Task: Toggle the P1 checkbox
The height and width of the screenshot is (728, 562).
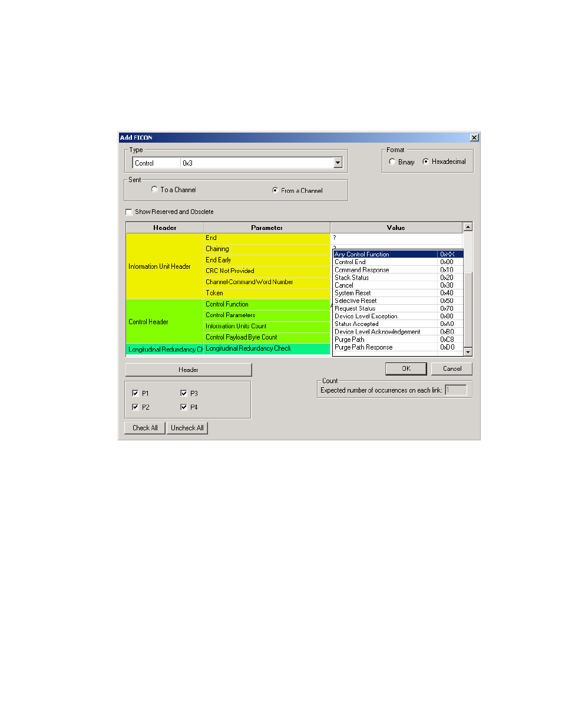Action: 135,393
